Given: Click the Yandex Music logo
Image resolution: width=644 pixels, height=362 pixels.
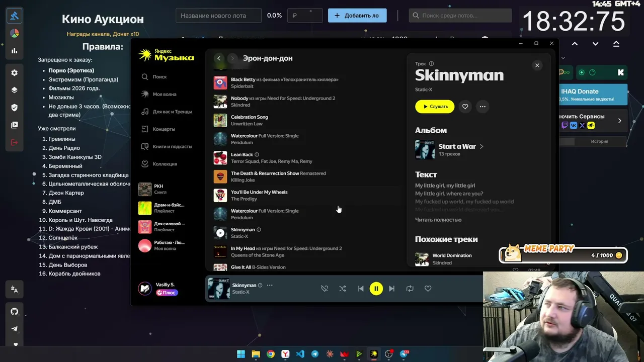Looking at the screenshot, I should click(x=166, y=55).
